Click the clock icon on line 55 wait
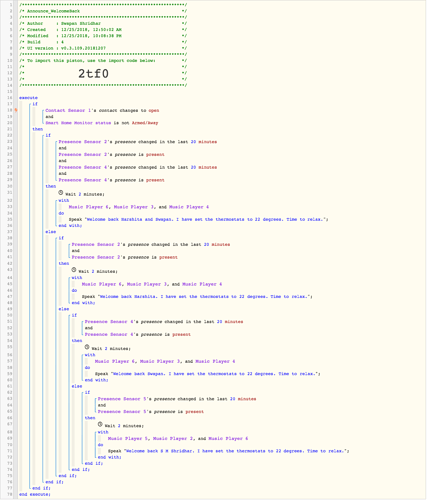The width and height of the screenshot is (428, 500). (87, 347)
